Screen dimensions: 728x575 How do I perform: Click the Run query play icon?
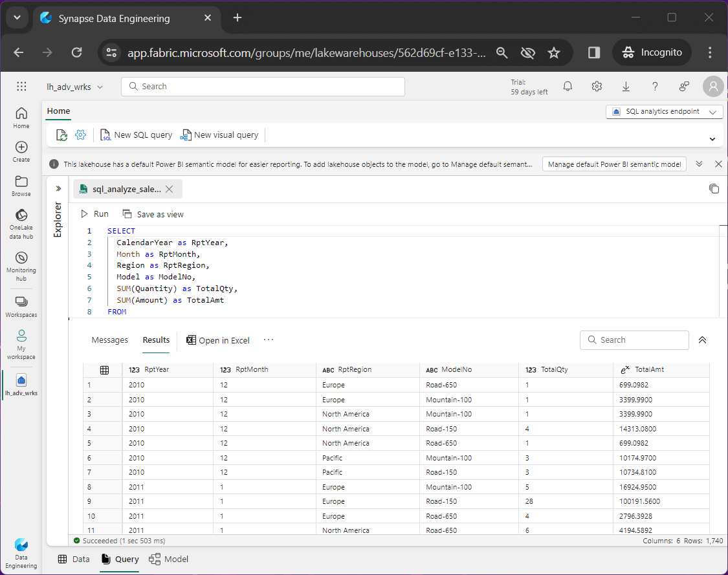pyautogui.click(x=85, y=214)
